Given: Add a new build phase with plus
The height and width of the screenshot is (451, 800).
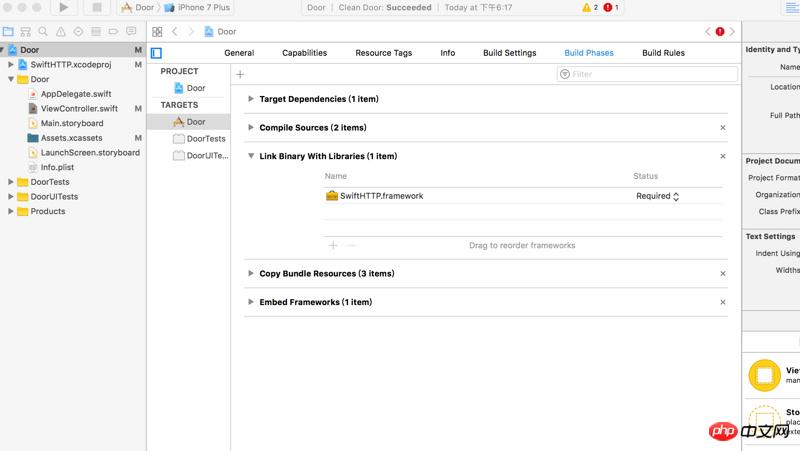Looking at the screenshot, I should pos(240,74).
